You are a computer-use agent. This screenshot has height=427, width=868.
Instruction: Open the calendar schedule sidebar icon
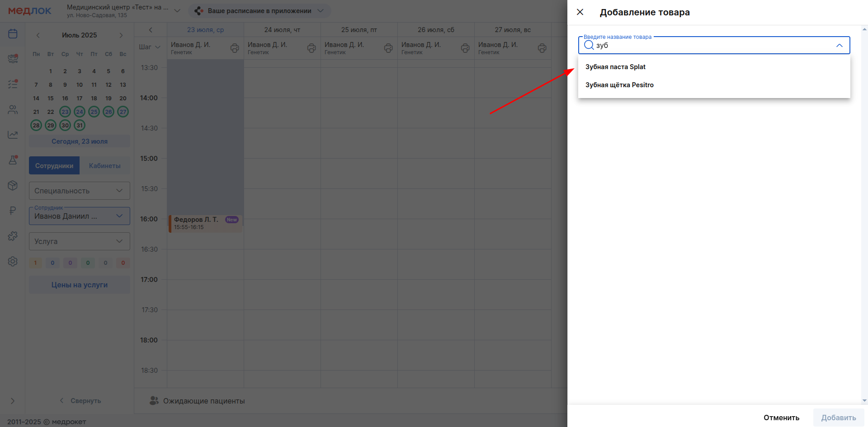coord(13,34)
